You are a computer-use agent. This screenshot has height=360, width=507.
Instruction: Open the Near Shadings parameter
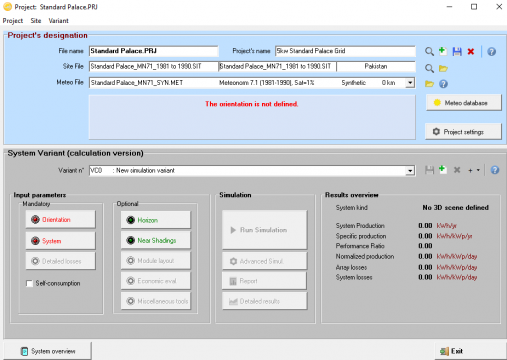pos(156,240)
